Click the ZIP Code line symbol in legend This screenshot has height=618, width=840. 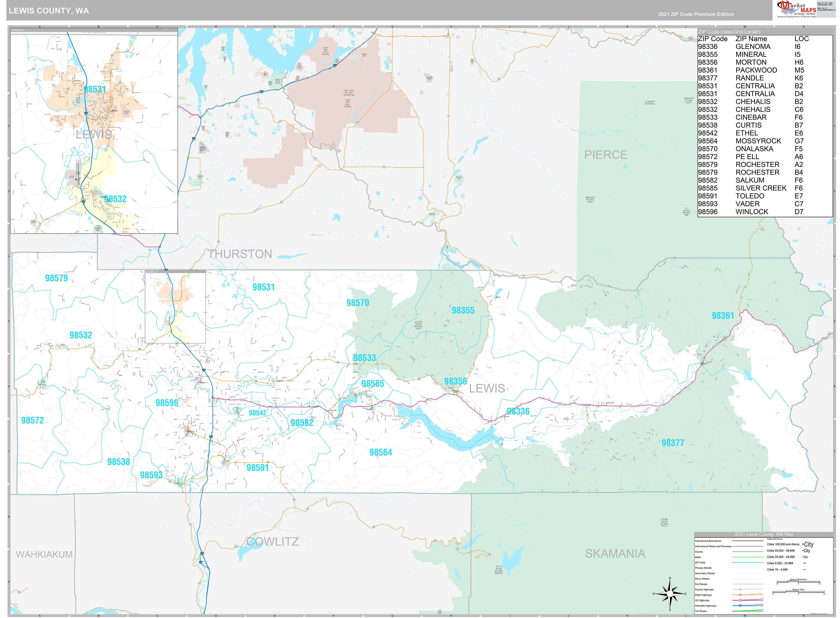coord(748,563)
